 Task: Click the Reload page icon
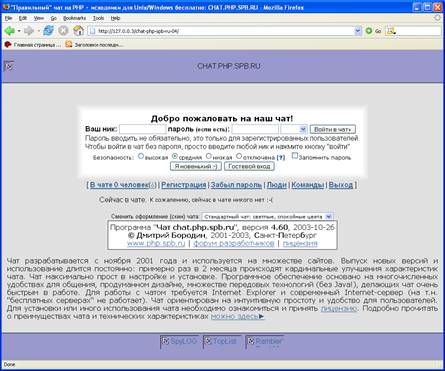coord(49,31)
